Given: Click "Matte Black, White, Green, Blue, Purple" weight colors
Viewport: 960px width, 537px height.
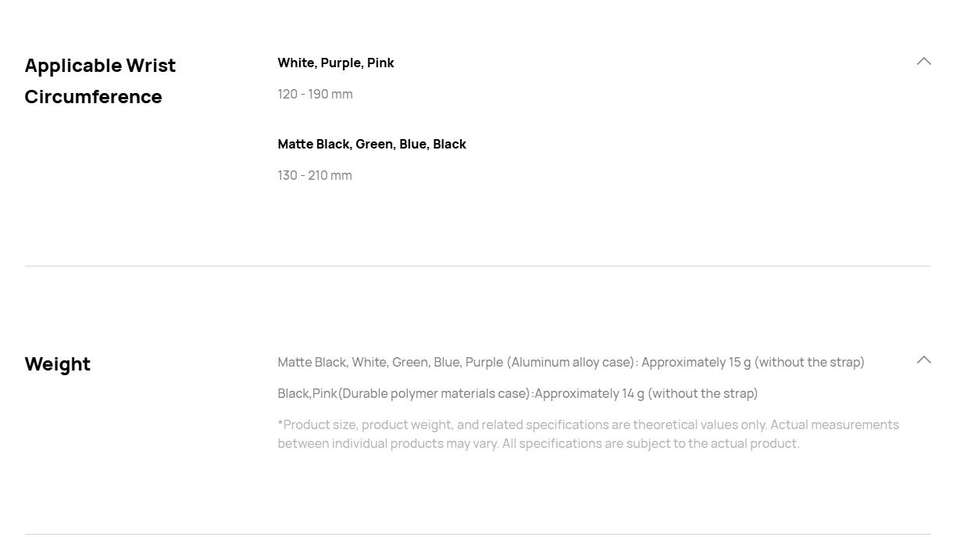Looking at the screenshot, I should coord(390,362).
